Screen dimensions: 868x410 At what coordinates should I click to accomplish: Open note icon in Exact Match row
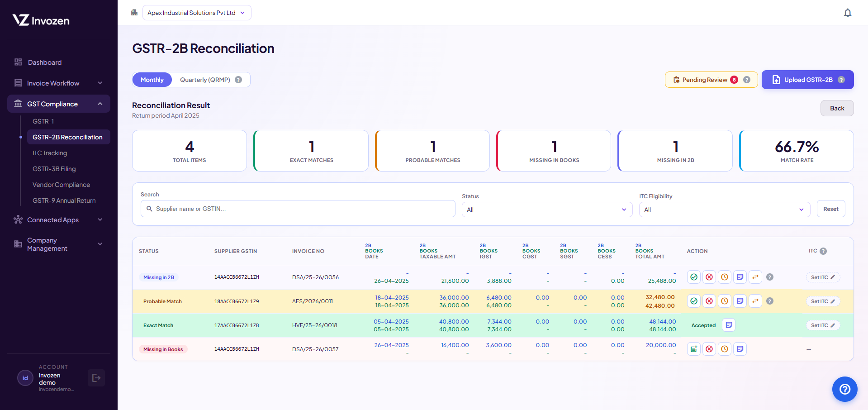[x=729, y=325]
